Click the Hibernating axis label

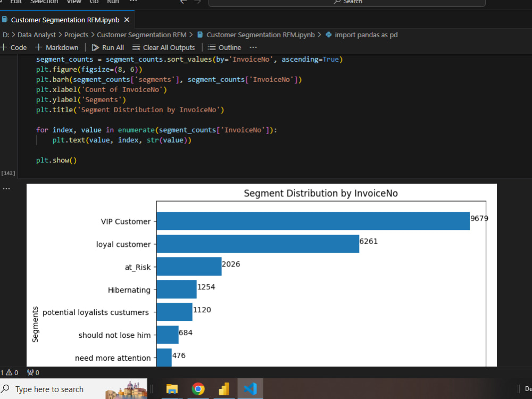point(129,290)
